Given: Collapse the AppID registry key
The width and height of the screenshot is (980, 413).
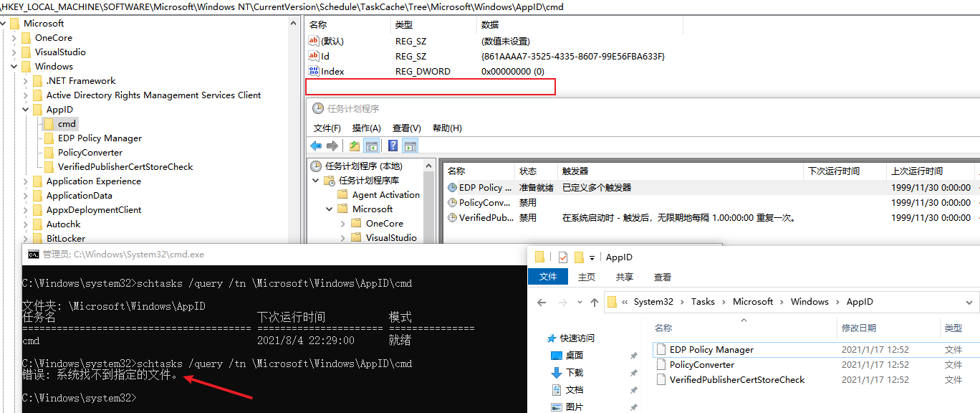Looking at the screenshot, I should pyautogui.click(x=27, y=110).
